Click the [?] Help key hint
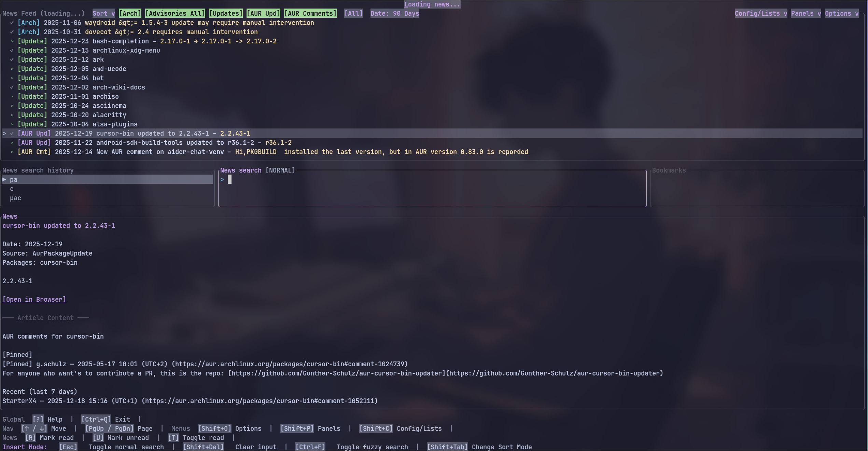The height and width of the screenshot is (451, 868). click(x=47, y=419)
